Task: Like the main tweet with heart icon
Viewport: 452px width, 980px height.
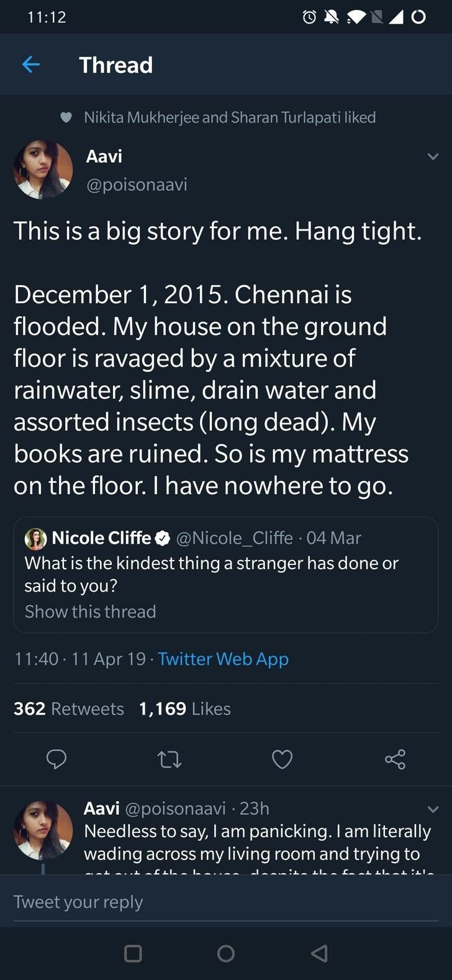Action: [282, 759]
